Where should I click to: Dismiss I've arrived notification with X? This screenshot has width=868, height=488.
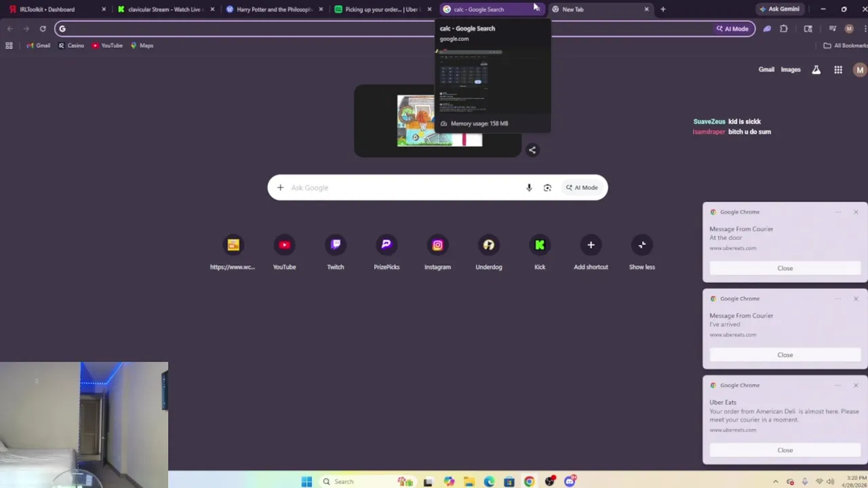pos(856,299)
